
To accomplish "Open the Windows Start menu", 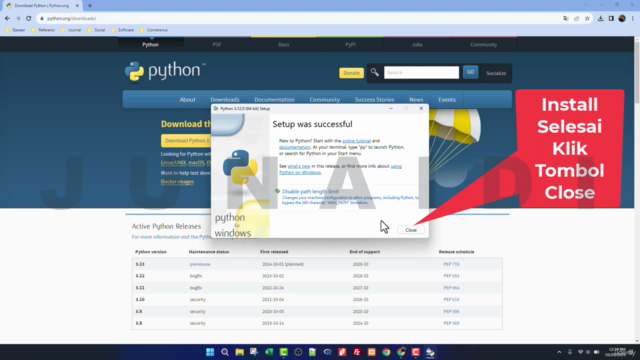I will [x=210, y=352].
